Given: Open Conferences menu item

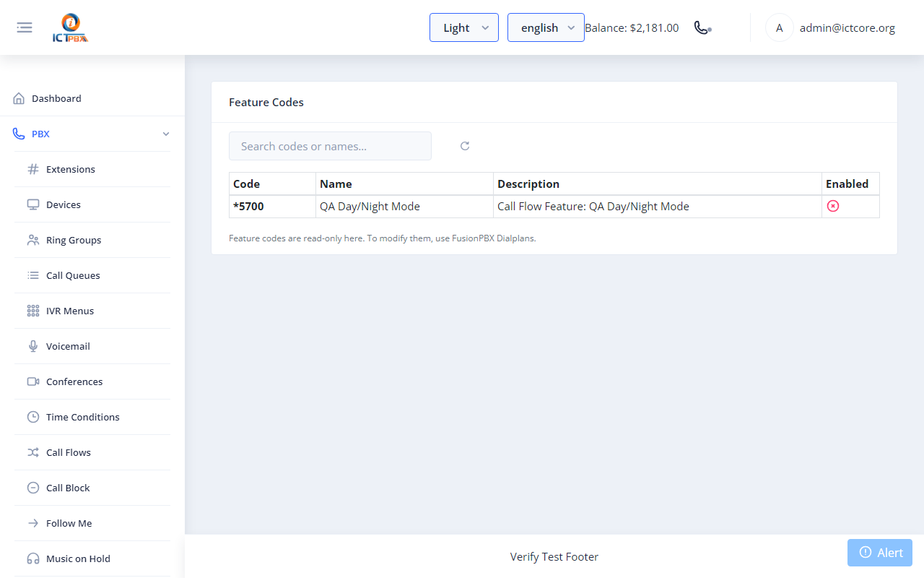Looking at the screenshot, I should pyautogui.click(x=92, y=381).
